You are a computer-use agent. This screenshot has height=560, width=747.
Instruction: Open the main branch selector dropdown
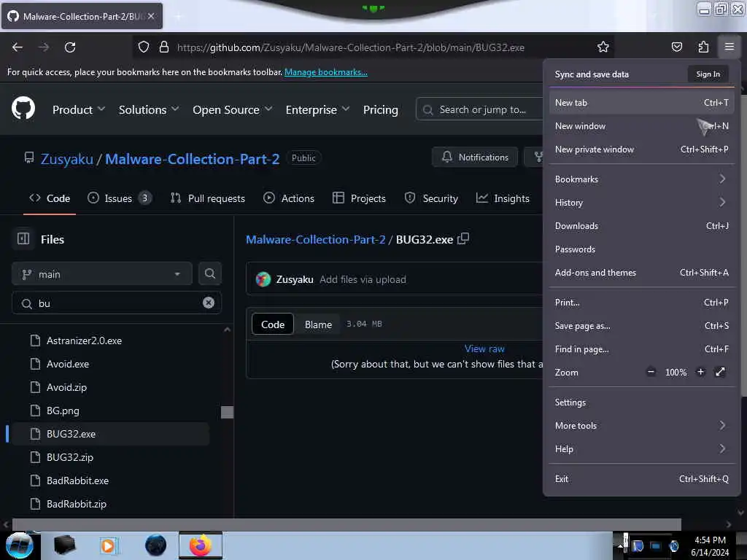point(102,274)
